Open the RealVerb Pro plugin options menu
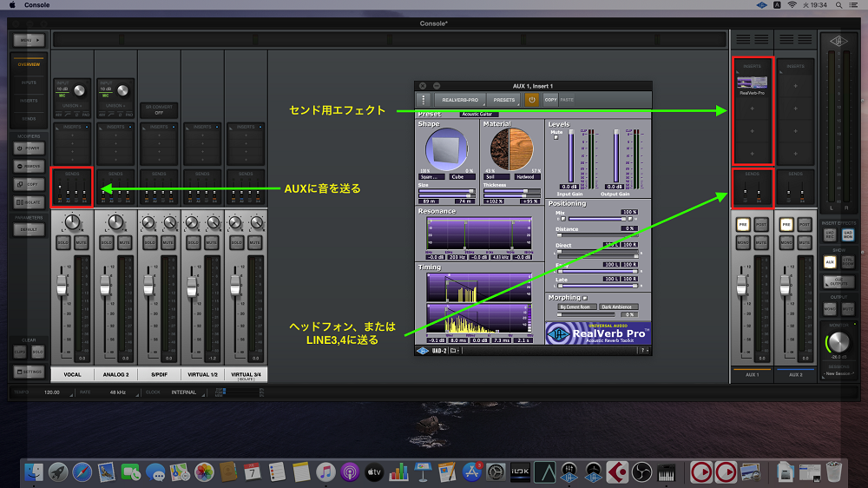 coord(424,100)
